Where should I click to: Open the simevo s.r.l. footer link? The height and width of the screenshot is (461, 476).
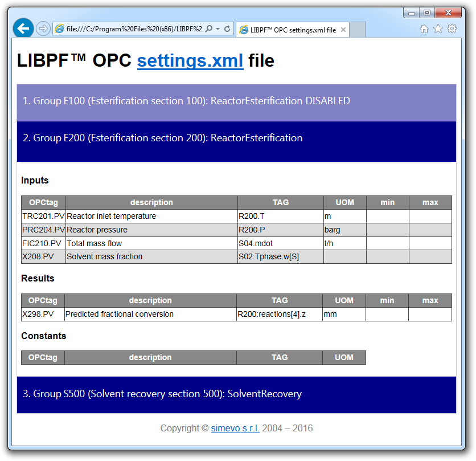235,429
